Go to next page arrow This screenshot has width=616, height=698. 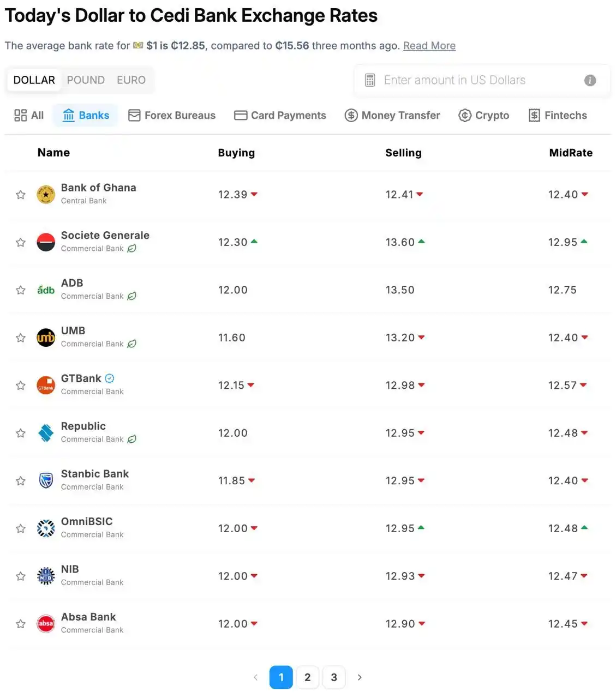point(360,677)
